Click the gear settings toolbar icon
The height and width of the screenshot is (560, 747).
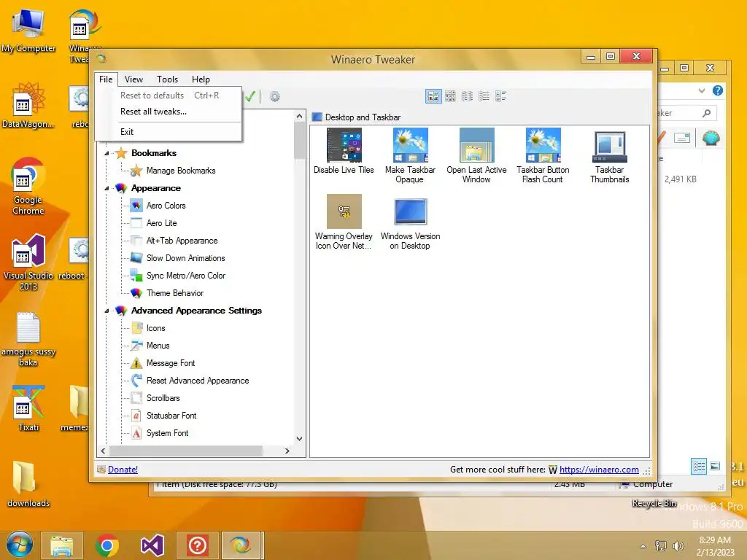tap(275, 97)
